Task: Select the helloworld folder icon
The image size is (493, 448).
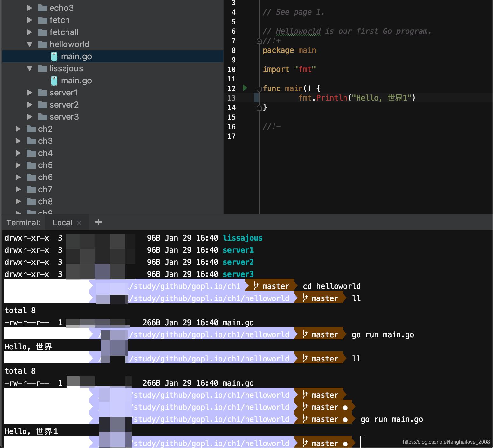Action: (43, 44)
